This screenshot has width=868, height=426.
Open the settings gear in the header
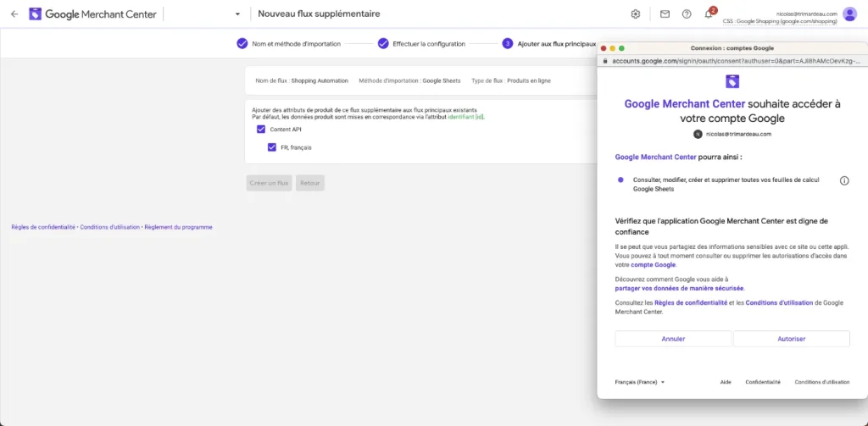coord(636,14)
